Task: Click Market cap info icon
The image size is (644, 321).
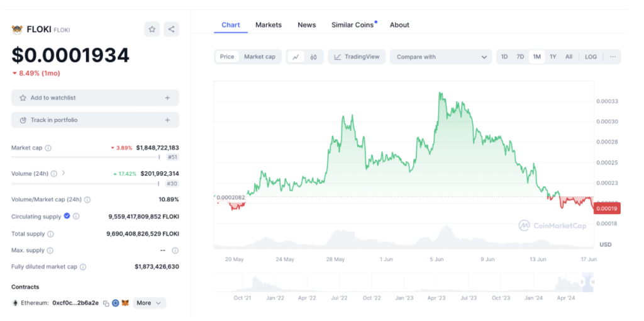Action: click(x=48, y=148)
